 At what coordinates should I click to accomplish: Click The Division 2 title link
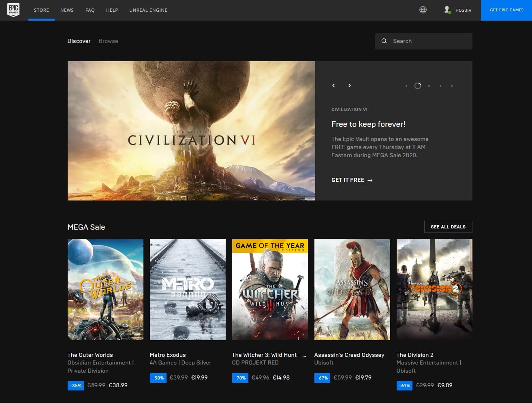pyautogui.click(x=415, y=355)
